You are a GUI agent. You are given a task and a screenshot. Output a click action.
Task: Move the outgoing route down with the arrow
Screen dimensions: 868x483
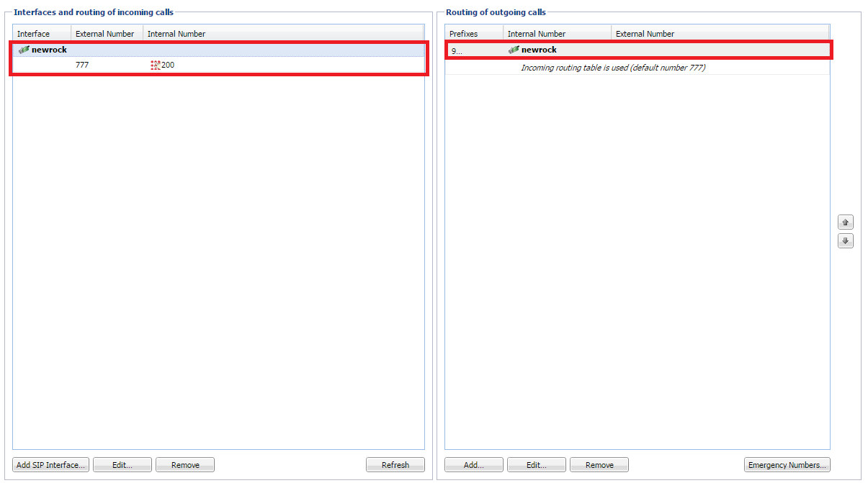tap(846, 241)
